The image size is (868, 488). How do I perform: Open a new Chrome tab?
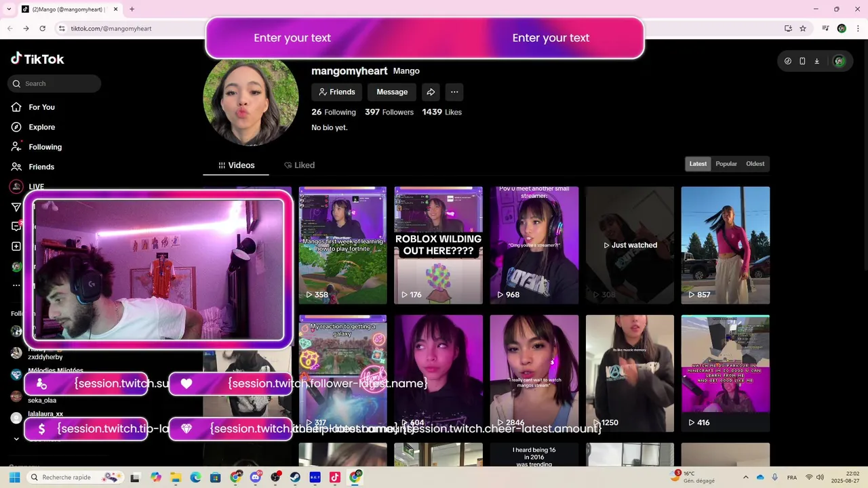pos(132,9)
